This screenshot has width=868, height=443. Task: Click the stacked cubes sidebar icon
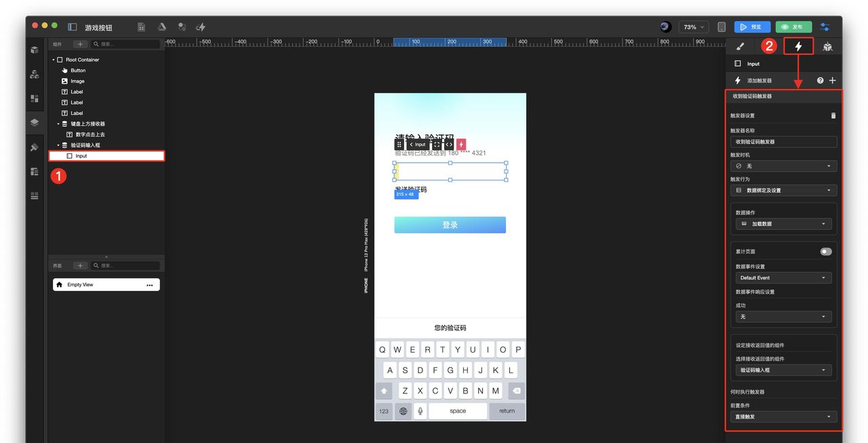click(35, 75)
